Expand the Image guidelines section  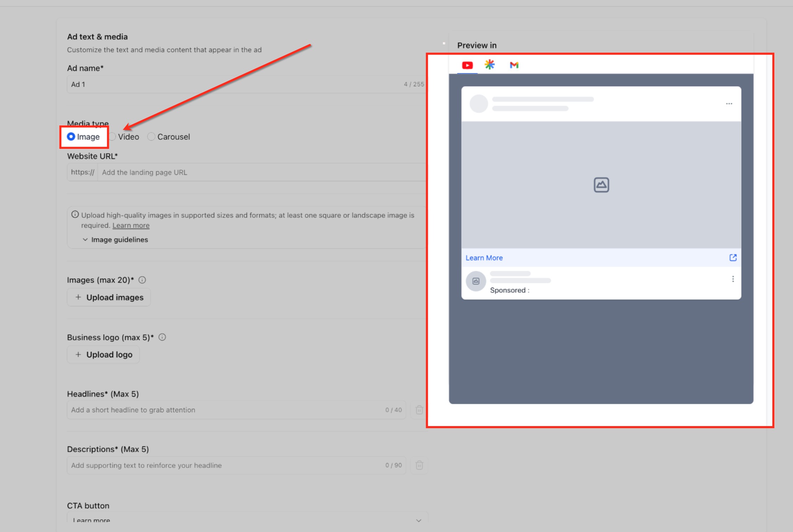[x=115, y=240]
